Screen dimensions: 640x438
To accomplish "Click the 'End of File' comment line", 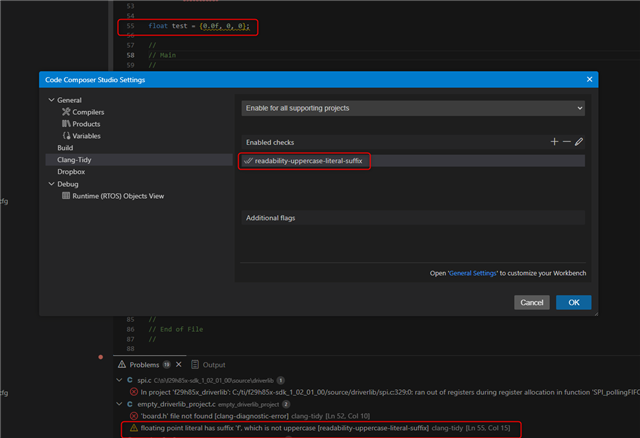I will point(176,329).
